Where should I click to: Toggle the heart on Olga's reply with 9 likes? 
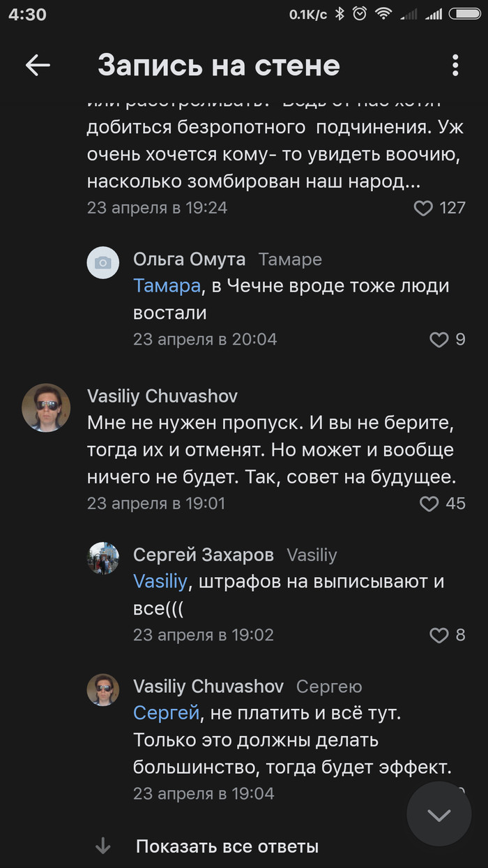click(439, 341)
